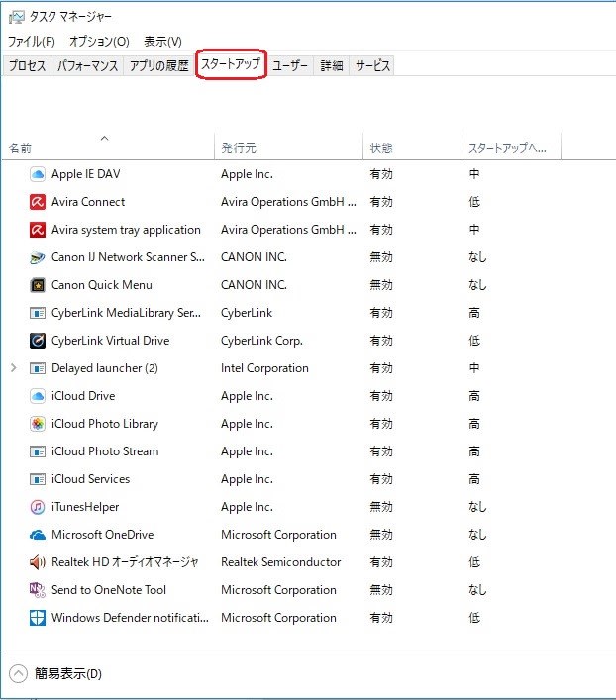Click the Apple IE DAV cloud icon
This screenshot has width=616, height=700.
pyautogui.click(x=38, y=174)
